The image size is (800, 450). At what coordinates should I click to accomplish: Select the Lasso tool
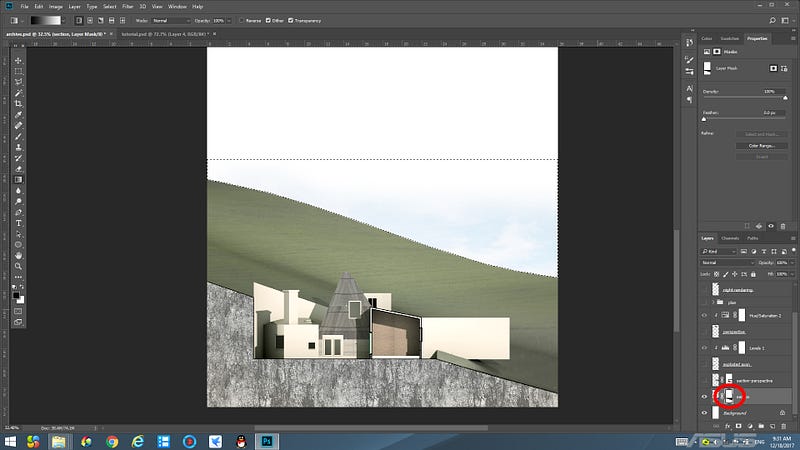click(x=18, y=82)
